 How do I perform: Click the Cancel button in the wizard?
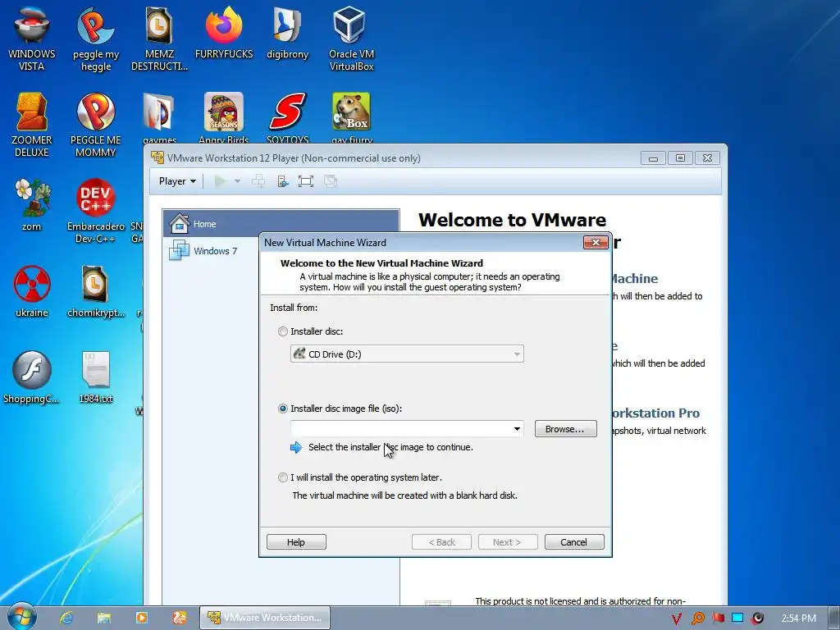pyautogui.click(x=573, y=542)
